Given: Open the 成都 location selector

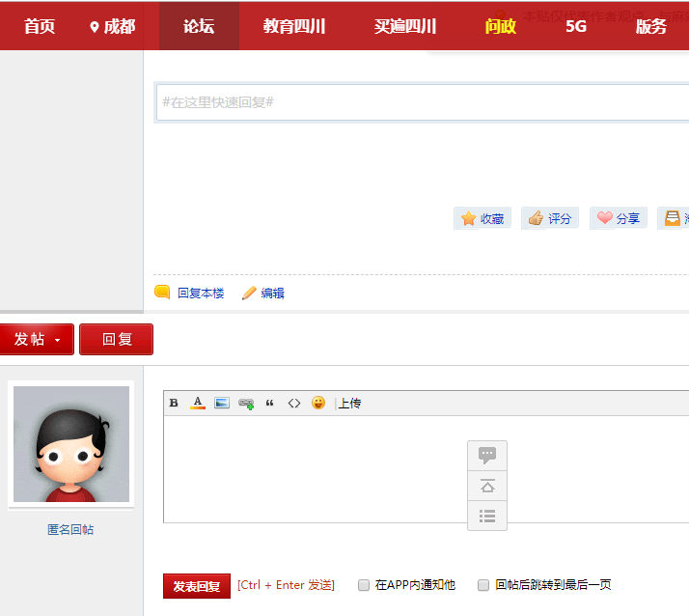Looking at the screenshot, I should pos(112,26).
